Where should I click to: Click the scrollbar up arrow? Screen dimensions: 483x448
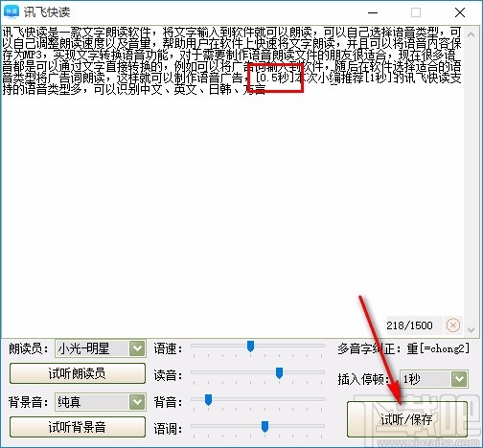(471, 34)
